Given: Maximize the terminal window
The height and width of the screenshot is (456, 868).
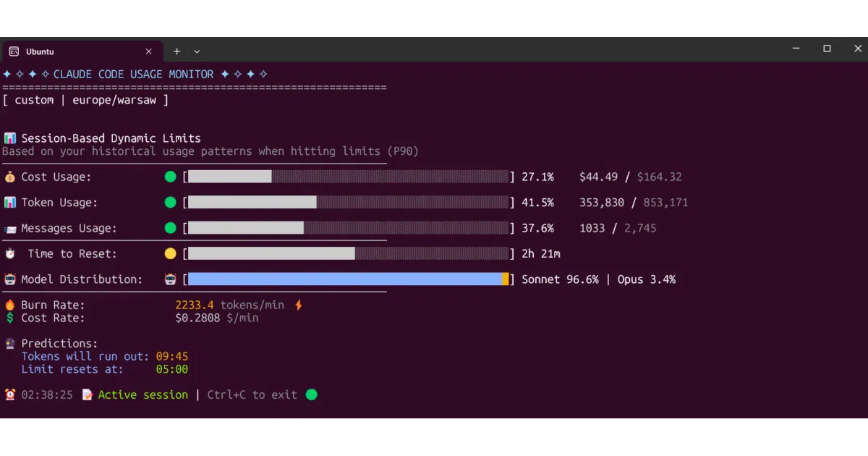Looking at the screenshot, I should 827,49.
